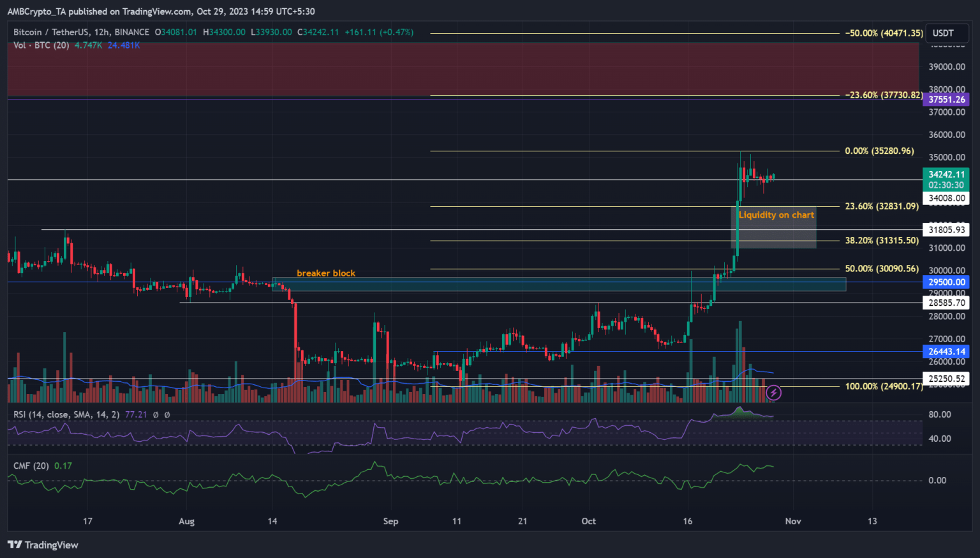The width and height of the screenshot is (980, 558).
Task: Click the blue 29500.00 price line label
Action: coord(946,282)
